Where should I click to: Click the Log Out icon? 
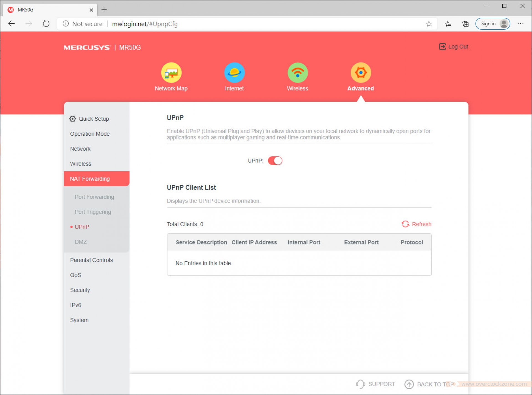pos(442,47)
